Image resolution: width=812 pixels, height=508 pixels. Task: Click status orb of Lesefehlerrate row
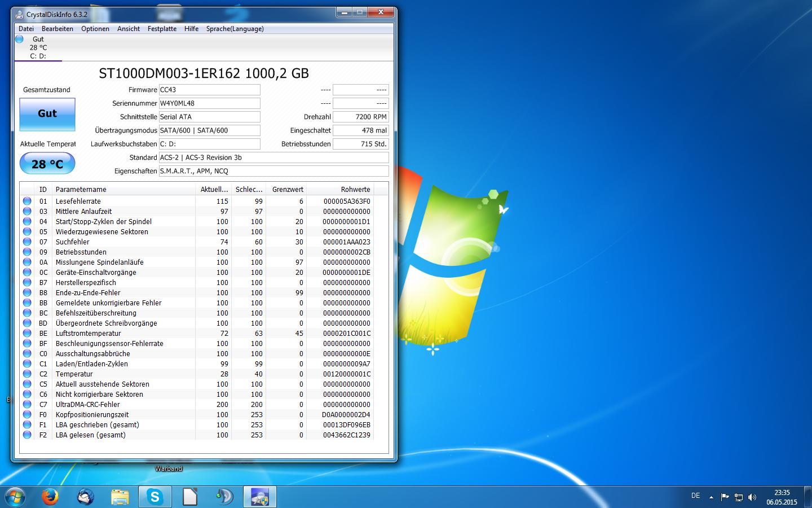(x=27, y=201)
